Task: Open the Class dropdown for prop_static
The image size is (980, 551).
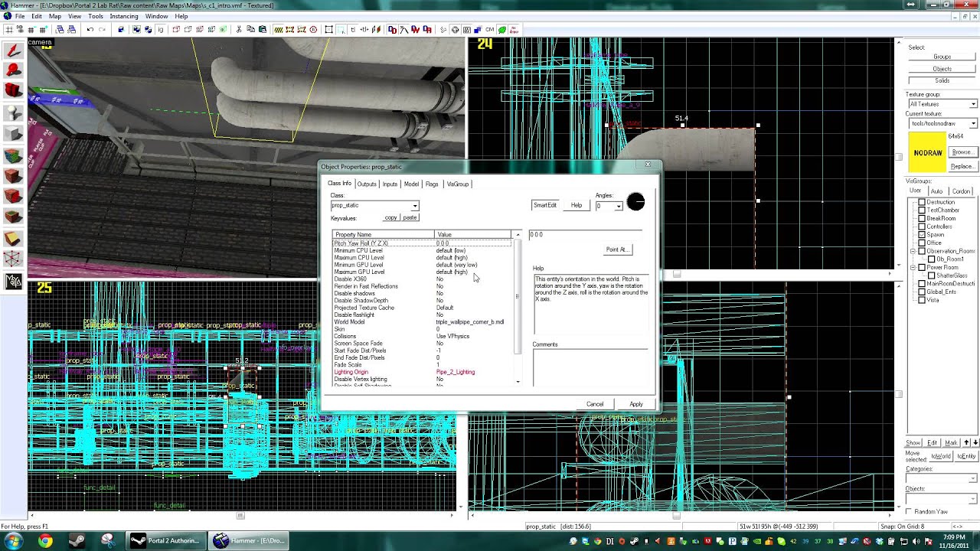Action: (415, 206)
